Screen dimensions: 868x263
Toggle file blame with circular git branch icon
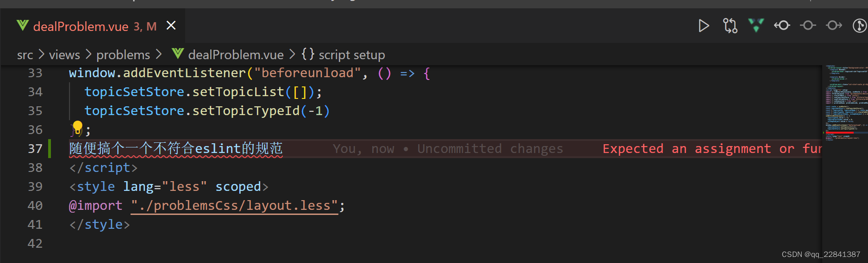coord(859,25)
